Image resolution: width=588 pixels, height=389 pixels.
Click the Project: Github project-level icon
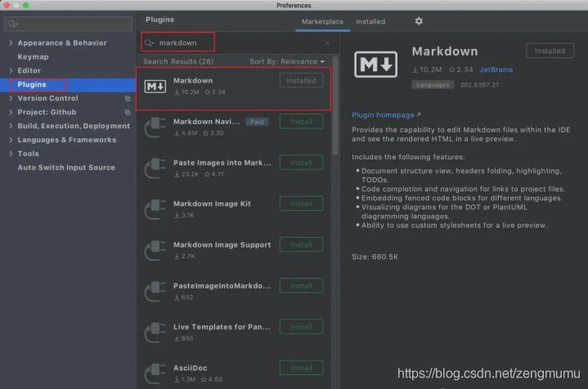[128, 113]
